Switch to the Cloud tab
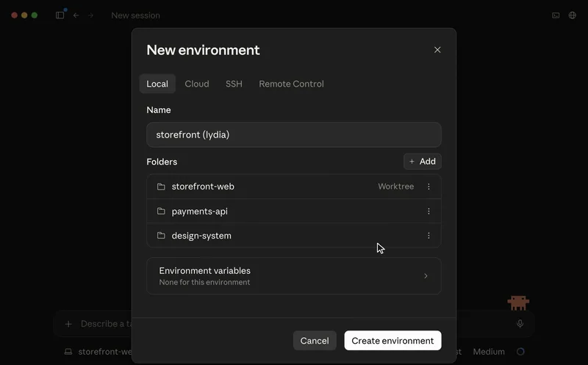This screenshot has height=365, width=588. click(197, 84)
